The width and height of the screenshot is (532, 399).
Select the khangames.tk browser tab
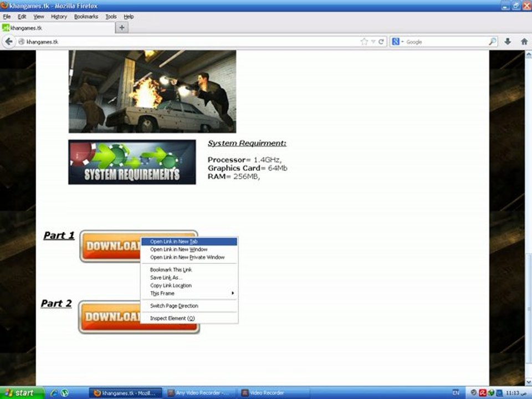point(58,28)
